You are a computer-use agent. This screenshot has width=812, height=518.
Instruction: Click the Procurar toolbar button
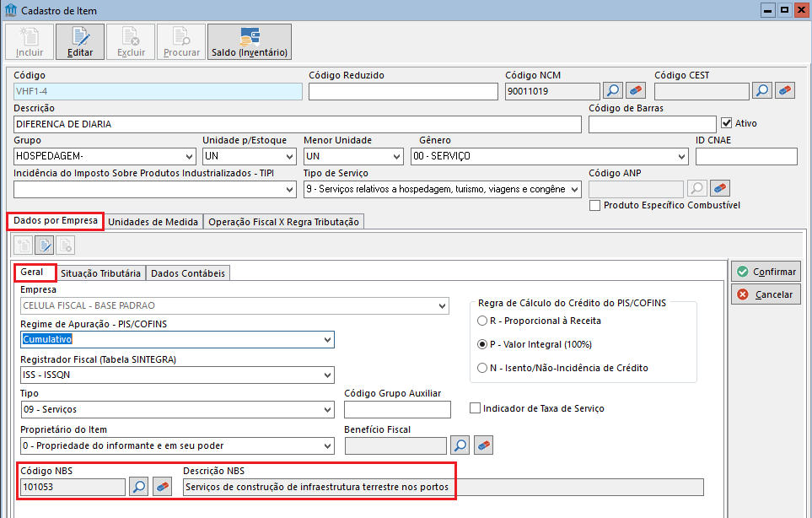[181, 42]
